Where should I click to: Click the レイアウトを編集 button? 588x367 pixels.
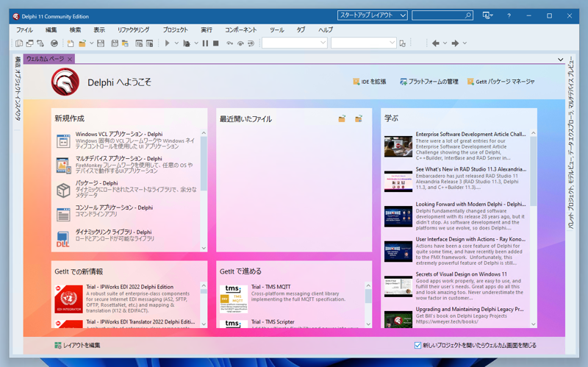click(x=78, y=345)
